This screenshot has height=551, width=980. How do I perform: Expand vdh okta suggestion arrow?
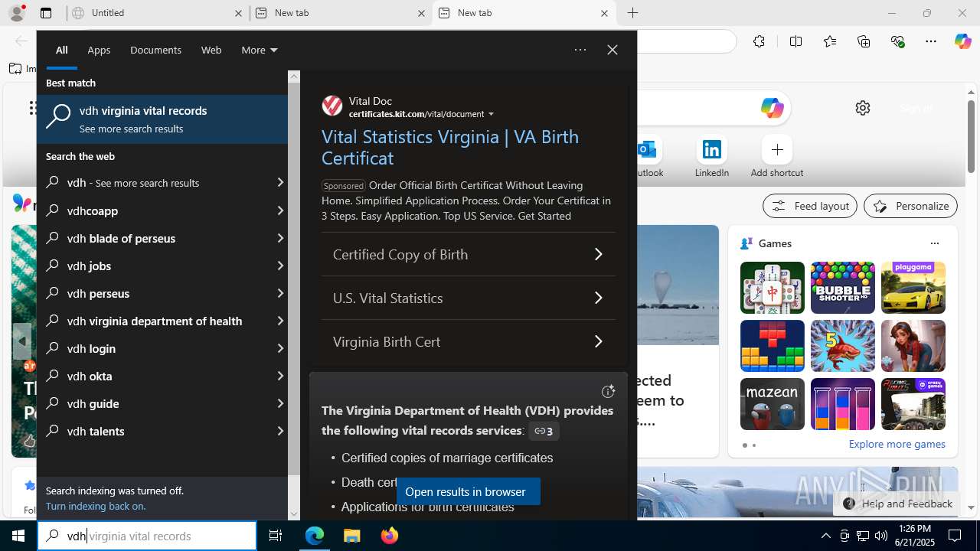point(279,376)
